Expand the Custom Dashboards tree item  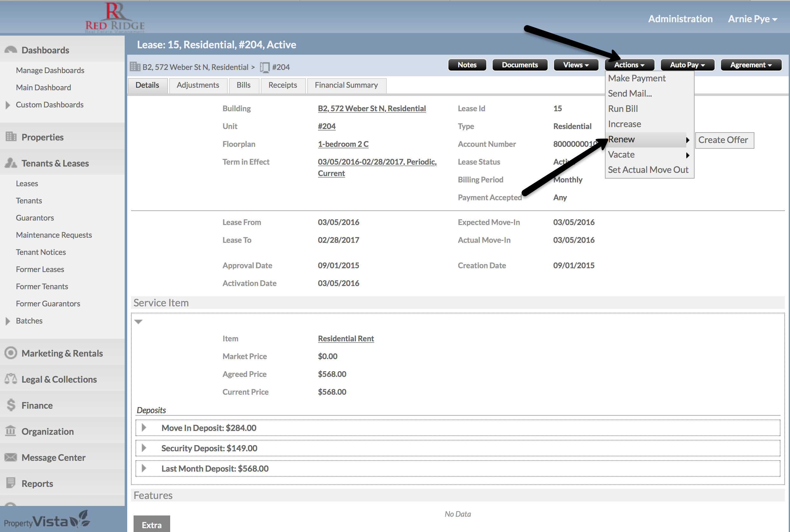pos(8,105)
